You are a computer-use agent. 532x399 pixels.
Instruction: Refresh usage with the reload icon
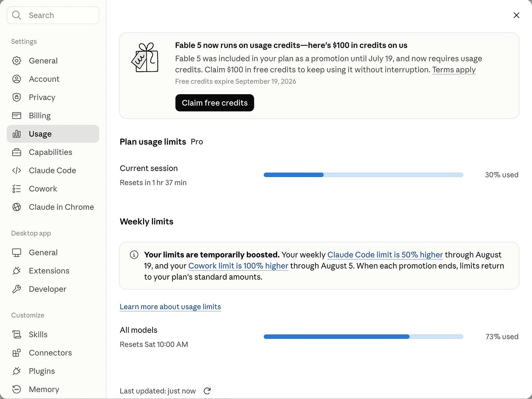click(207, 391)
